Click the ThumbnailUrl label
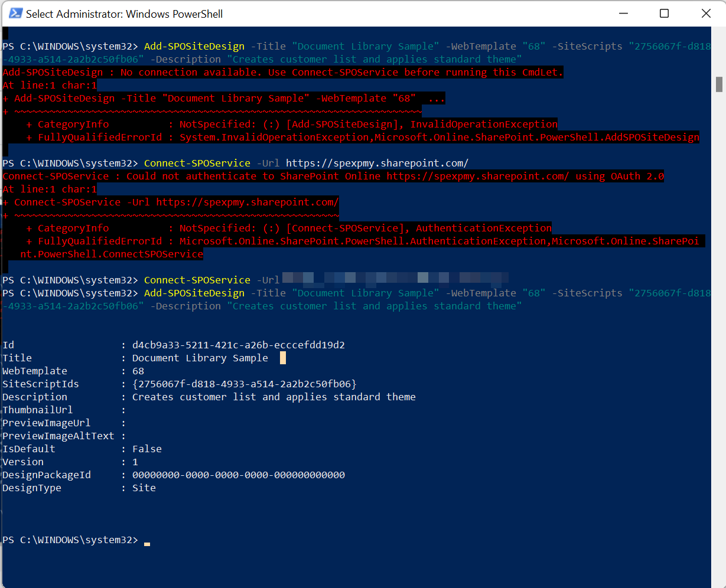This screenshot has height=588, width=726. point(38,410)
